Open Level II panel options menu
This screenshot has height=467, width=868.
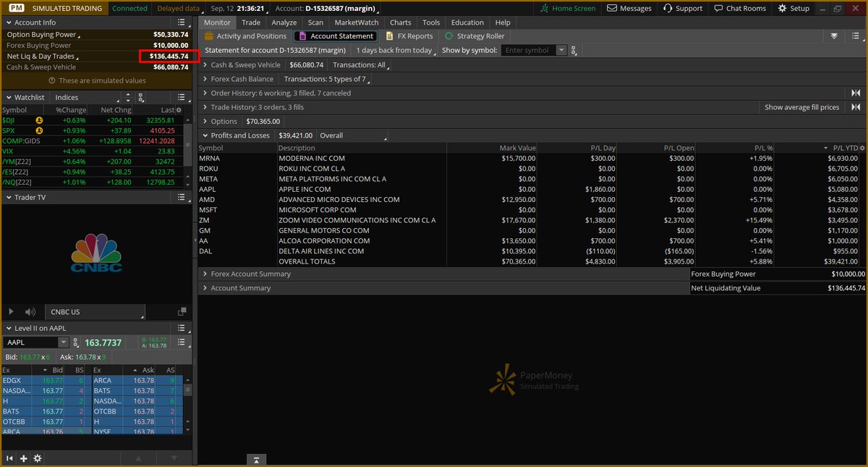tap(181, 329)
